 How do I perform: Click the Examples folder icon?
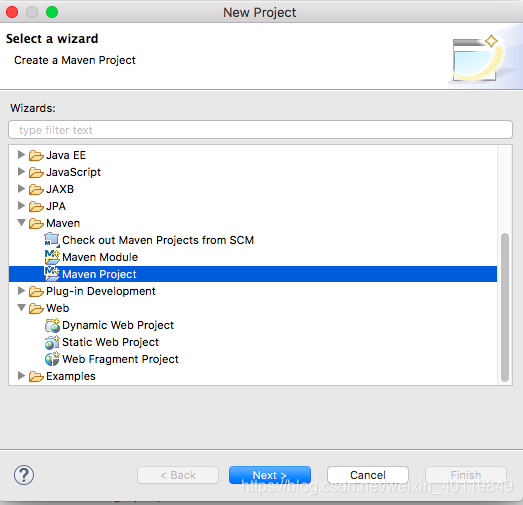click(x=36, y=377)
